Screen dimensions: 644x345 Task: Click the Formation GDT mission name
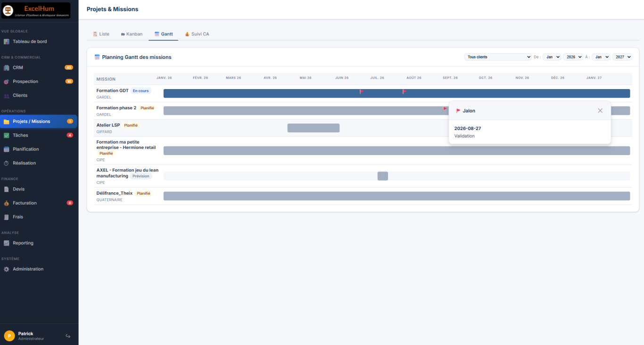point(113,90)
